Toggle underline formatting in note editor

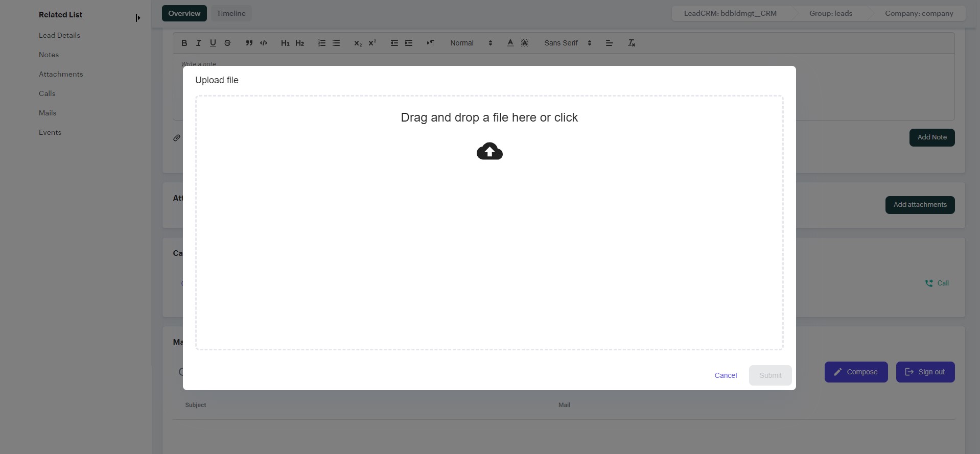[x=213, y=43]
